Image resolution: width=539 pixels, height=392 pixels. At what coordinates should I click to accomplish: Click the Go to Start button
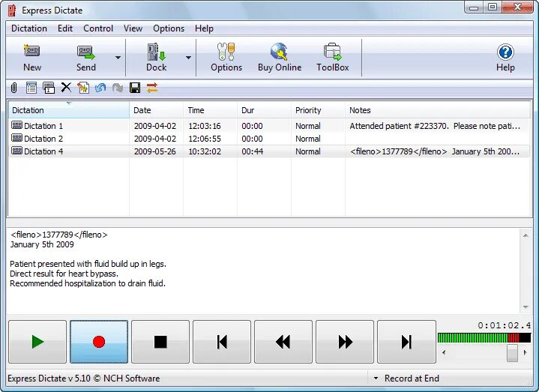(x=222, y=342)
